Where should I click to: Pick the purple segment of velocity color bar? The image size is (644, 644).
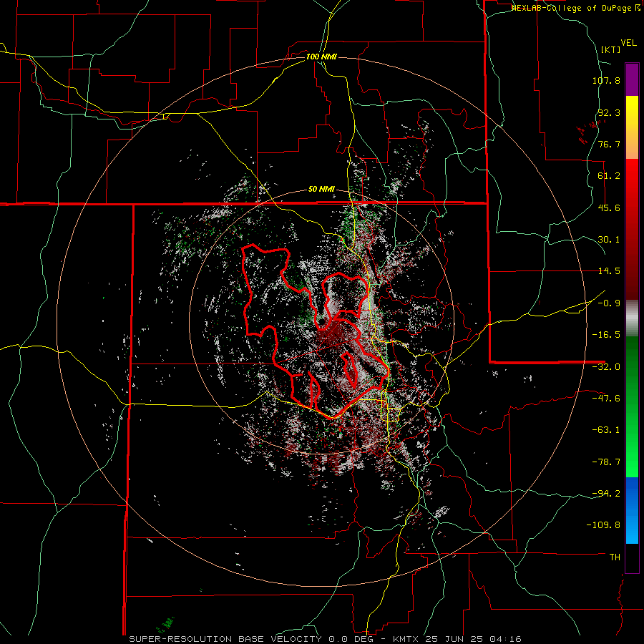[632, 79]
